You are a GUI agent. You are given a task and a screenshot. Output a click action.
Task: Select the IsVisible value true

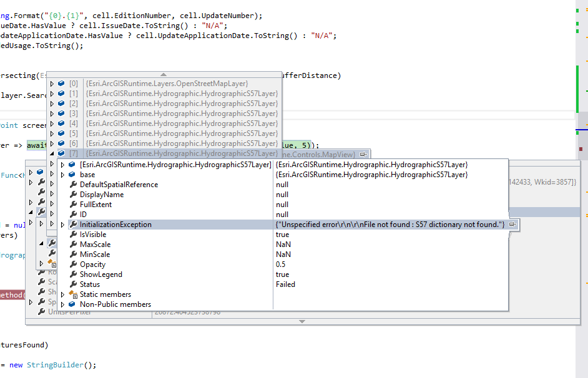tap(282, 235)
